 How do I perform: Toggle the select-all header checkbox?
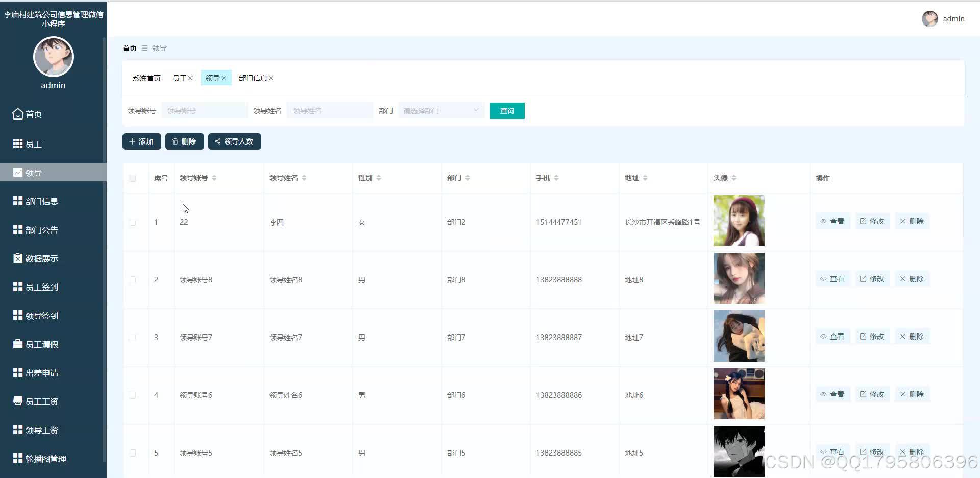132,178
